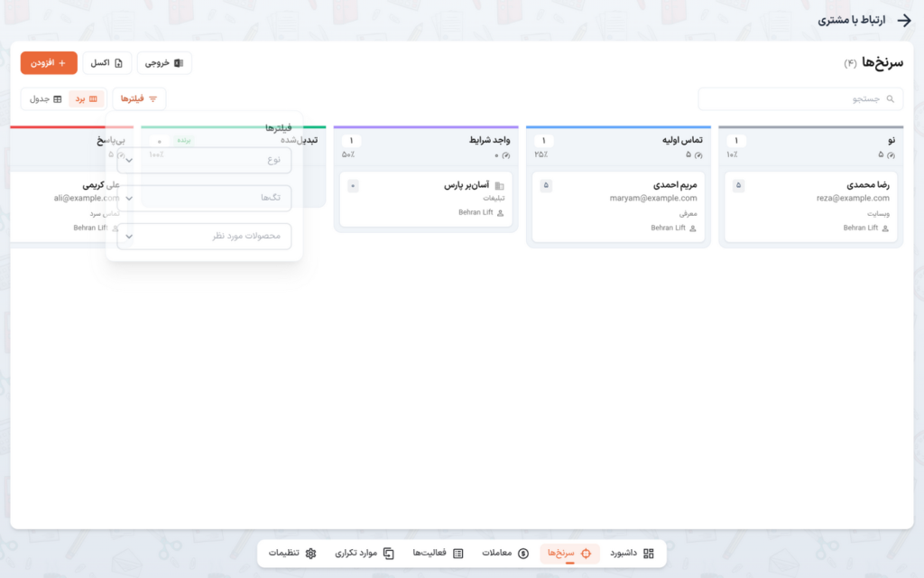Click score badge on رضا محمدی card
Image resolution: width=924 pixels, height=578 pixels.
738,185
